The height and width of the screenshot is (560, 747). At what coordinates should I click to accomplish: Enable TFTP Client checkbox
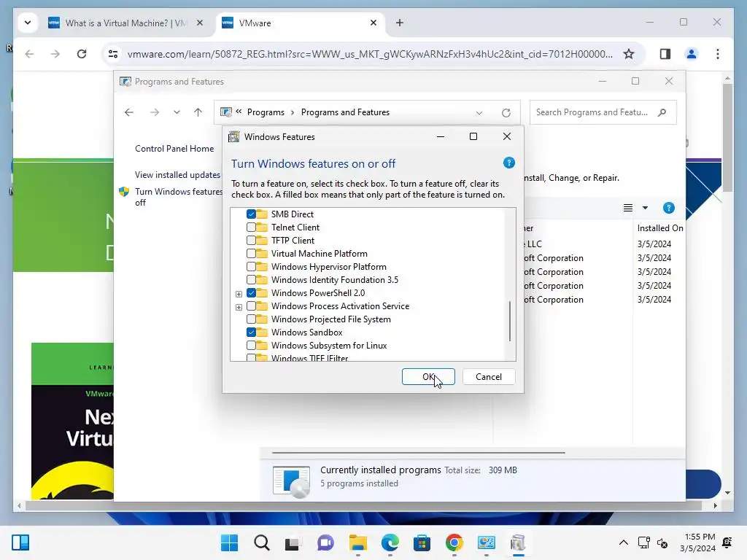point(251,241)
